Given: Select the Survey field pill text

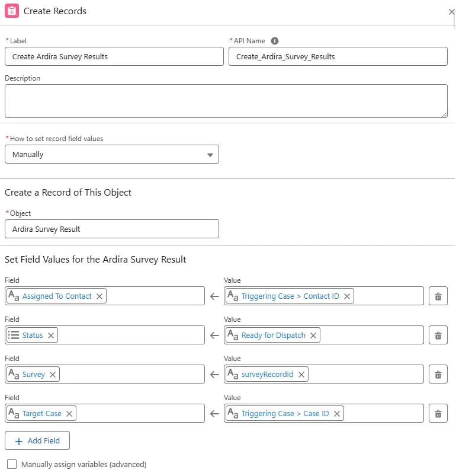Looking at the screenshot, I should 34,374.
